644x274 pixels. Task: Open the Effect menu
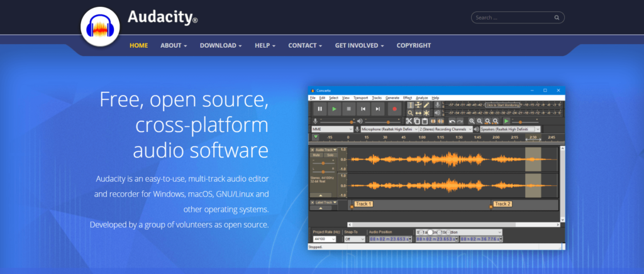408,98
